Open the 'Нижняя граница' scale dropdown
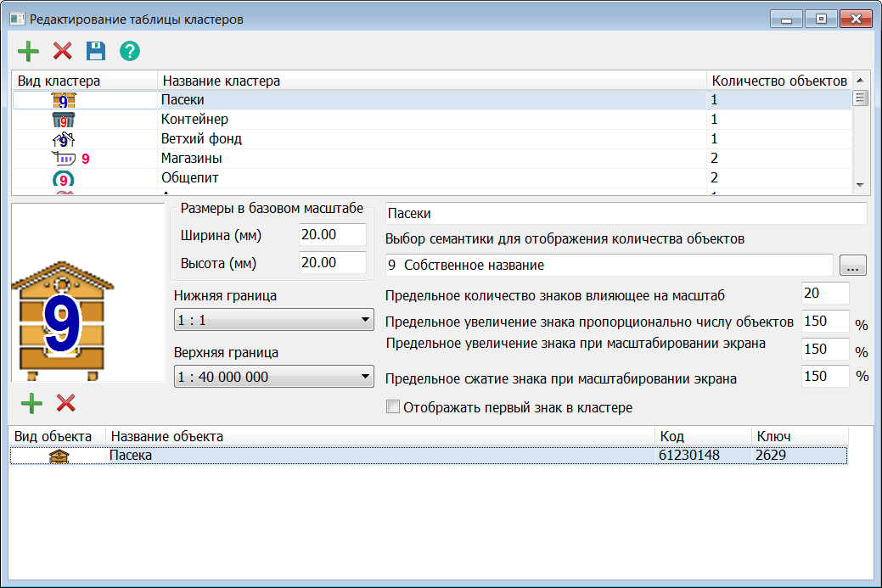The image size is (882, 588). (x=272, y=321)
